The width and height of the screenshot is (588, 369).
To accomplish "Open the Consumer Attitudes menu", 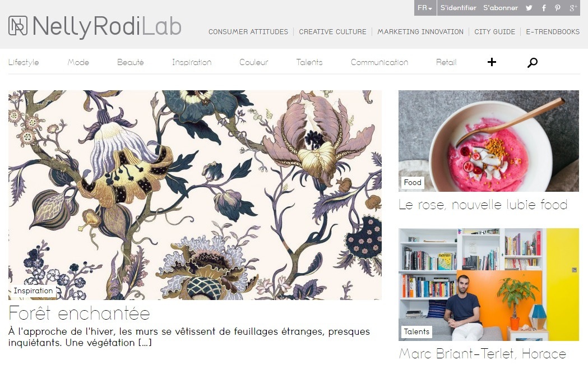I will [x=248, y=32].
